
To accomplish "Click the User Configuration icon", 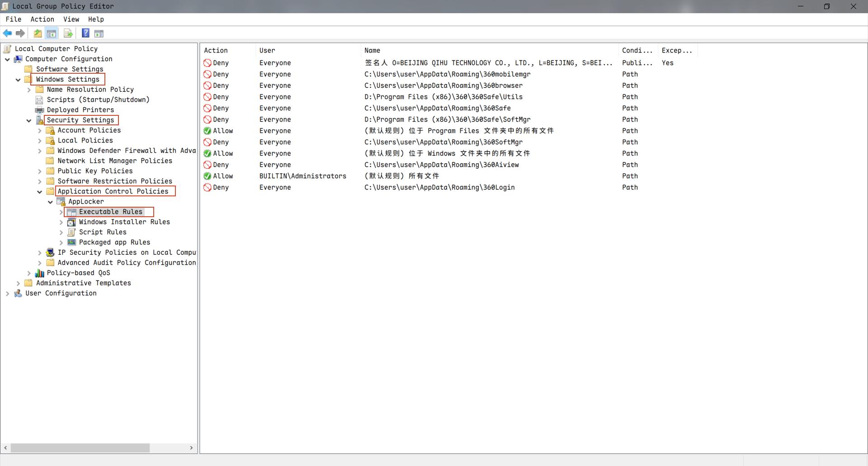I will tap(18, 293).
